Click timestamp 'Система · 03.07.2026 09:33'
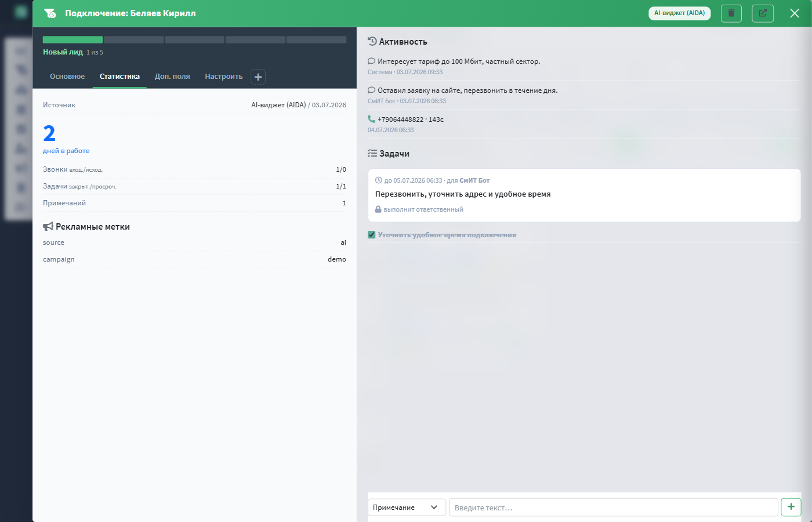Image resolution: width=812 pixels, height=522 pixels. 405,72
